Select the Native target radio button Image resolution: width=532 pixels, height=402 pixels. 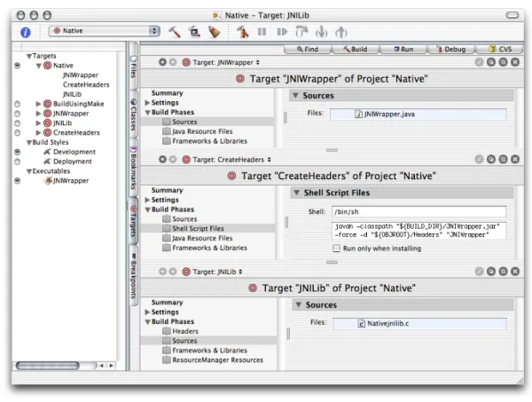[18, 66]
